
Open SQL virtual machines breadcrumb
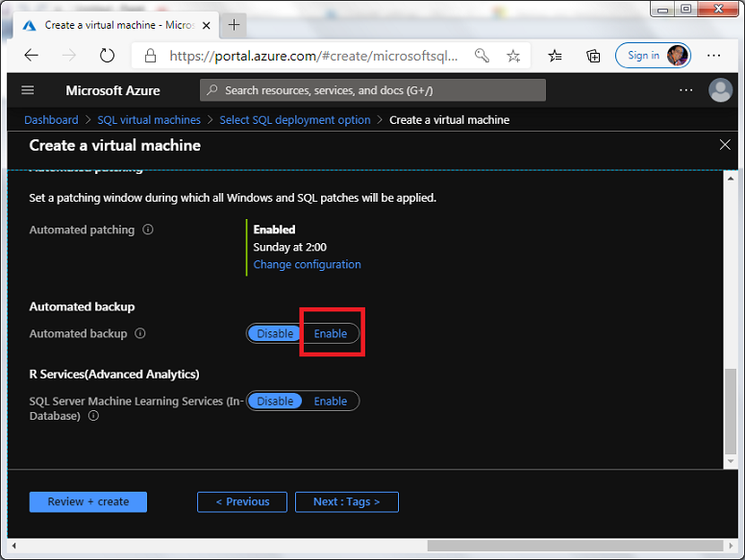click(x=149, y=120)
